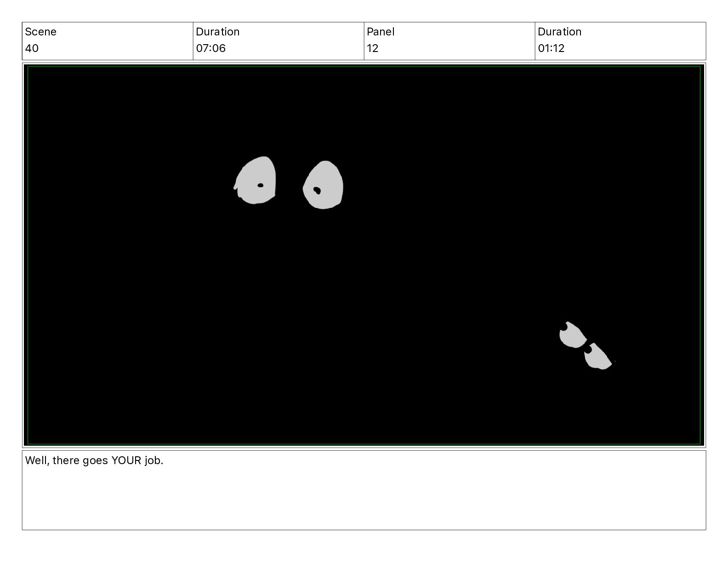The height and width of the screenshot is (563, 728).
Task: Click the Panel header label
Action: pyautogui.click(x=380, y=32)
